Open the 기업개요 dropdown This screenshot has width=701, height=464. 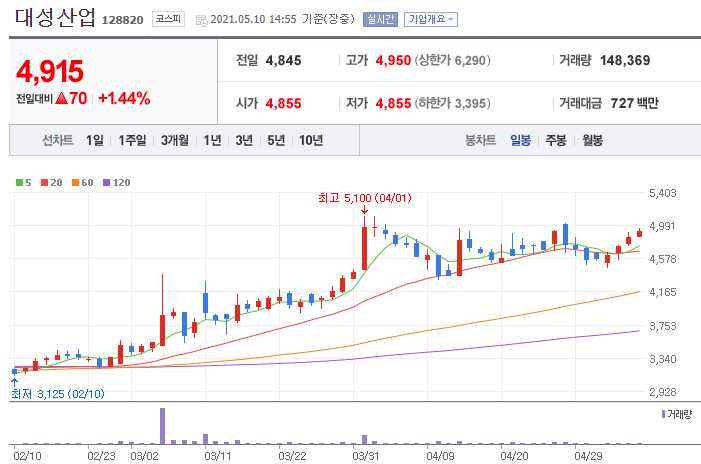(x=431, y=19)
